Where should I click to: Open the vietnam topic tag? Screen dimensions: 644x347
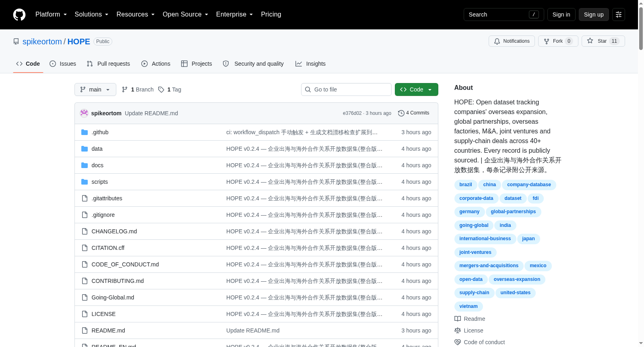(x=469, y=307)
